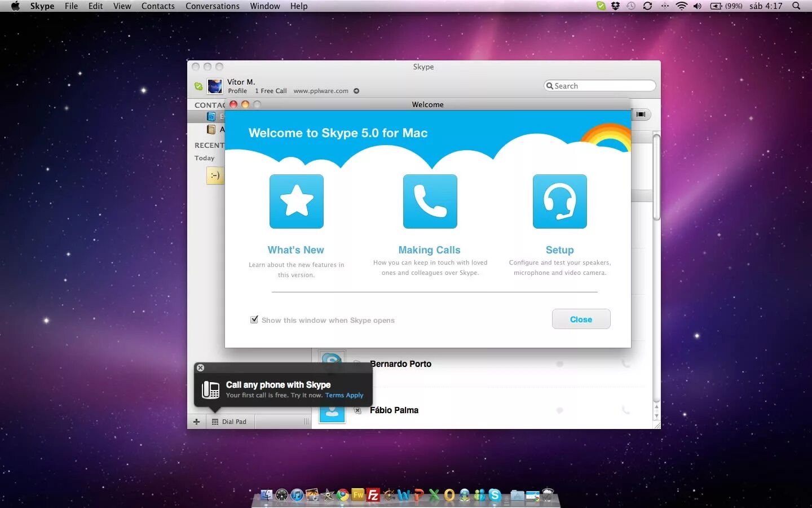Image resolution: width=812 pixels, height=508 pixels.
Task: Open the Contacts menu
Action: click(x=158, y=6)
